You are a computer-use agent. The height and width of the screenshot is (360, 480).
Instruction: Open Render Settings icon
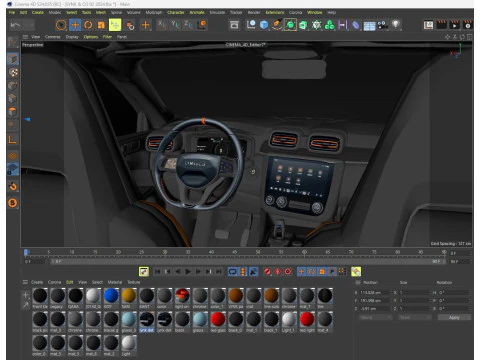pos(467,25)
